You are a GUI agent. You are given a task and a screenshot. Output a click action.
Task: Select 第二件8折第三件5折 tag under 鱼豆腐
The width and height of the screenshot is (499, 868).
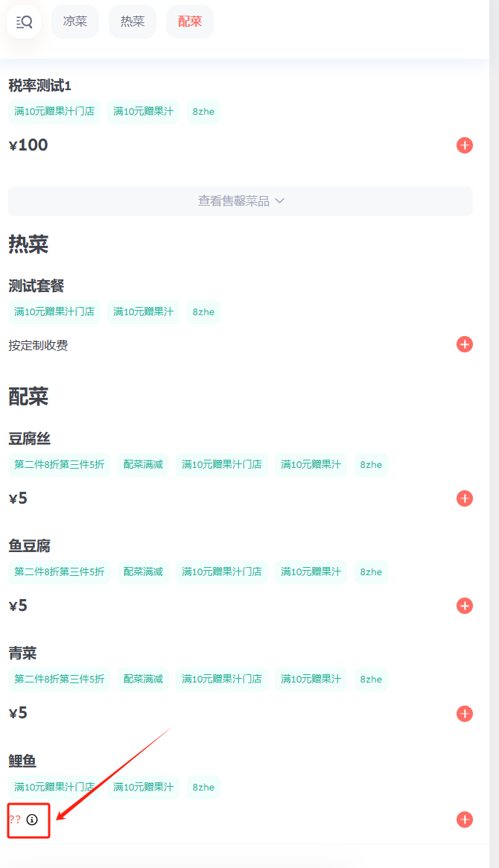59,572
